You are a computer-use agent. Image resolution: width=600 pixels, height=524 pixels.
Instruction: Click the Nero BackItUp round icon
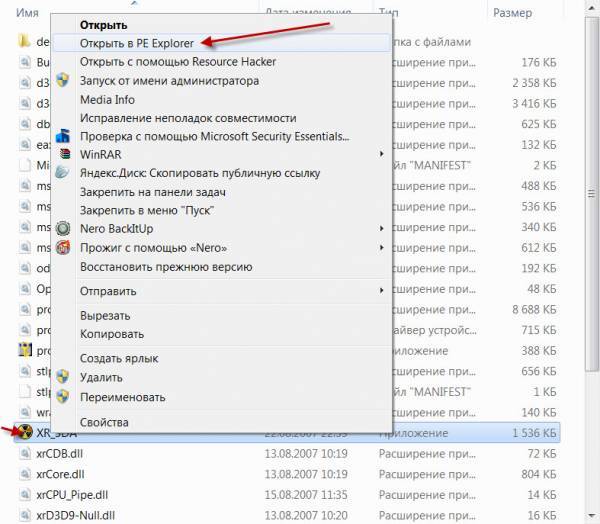[x=63, y=229]
